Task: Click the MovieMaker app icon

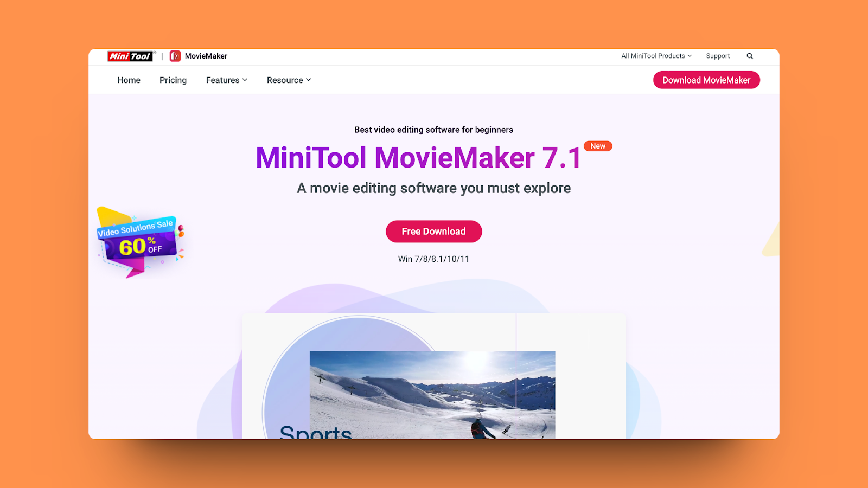Action: tap(175, 56)
